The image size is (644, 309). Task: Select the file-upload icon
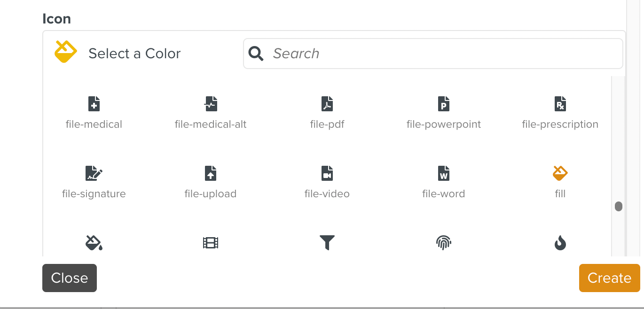[211, 173]
